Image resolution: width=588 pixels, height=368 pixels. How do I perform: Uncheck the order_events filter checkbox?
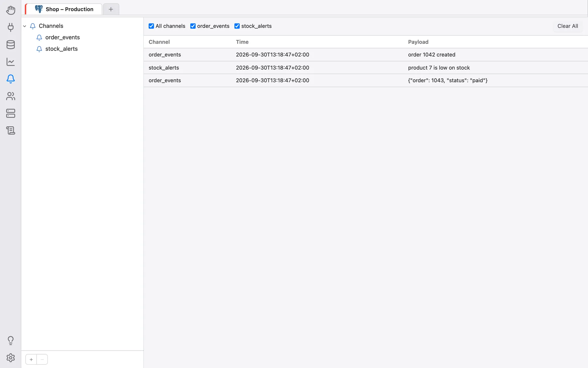(193, 26)
